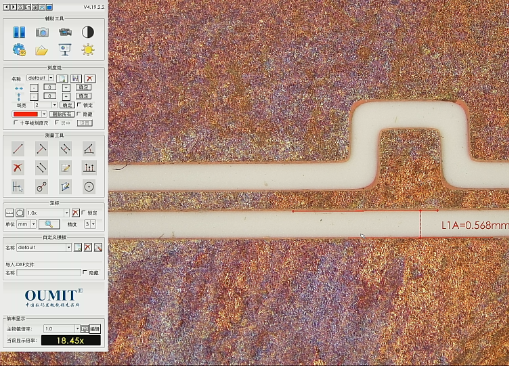The width and height of the screenshot is (509, 366).
Task: Open settings with the blue gear icon
Action: [19, 50]
